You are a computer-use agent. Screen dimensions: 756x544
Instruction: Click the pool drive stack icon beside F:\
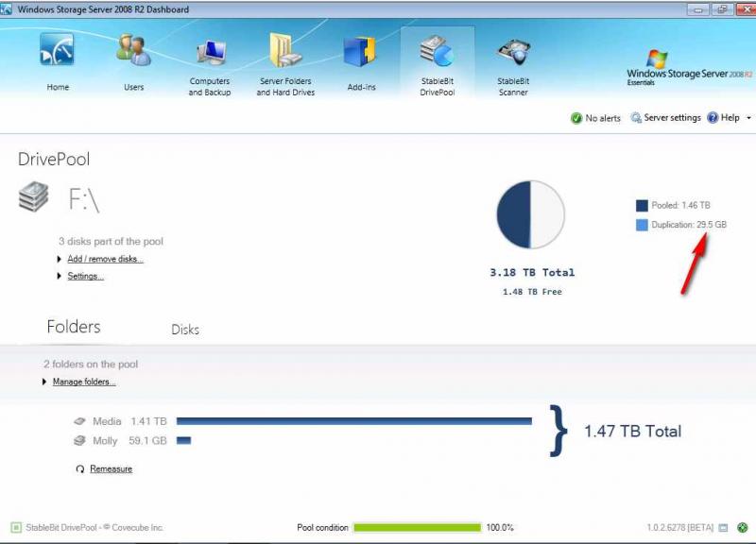pos(33,196)
